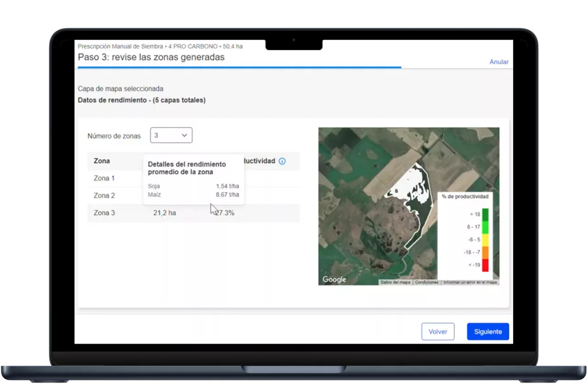Viewport: 588px width, 384px height.
Task: Click the Google logo on the map
Action: coord(334,280)
